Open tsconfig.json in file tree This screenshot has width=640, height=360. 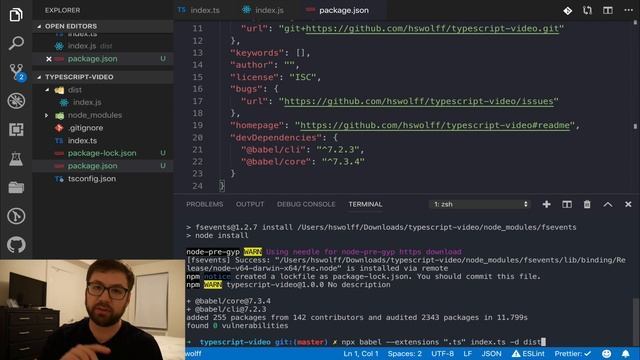pos(103,179)
